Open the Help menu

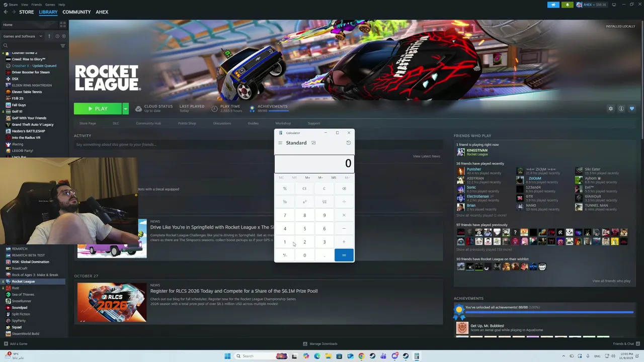coord(61,5)
